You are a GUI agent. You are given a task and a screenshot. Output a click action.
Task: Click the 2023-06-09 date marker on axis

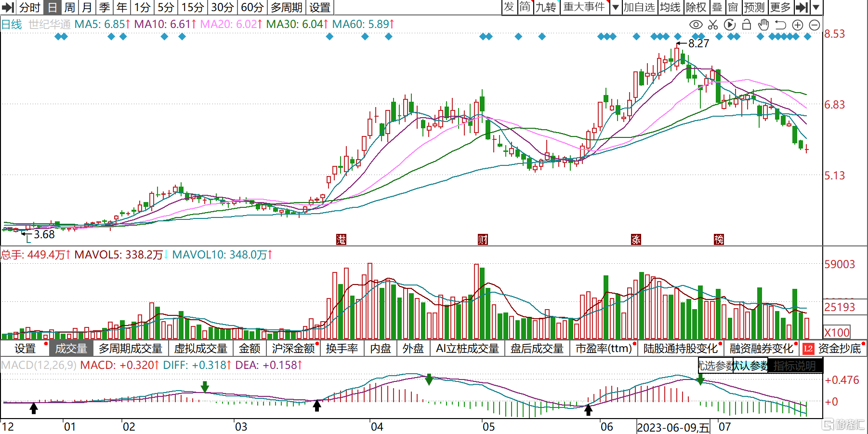[673, 427]
